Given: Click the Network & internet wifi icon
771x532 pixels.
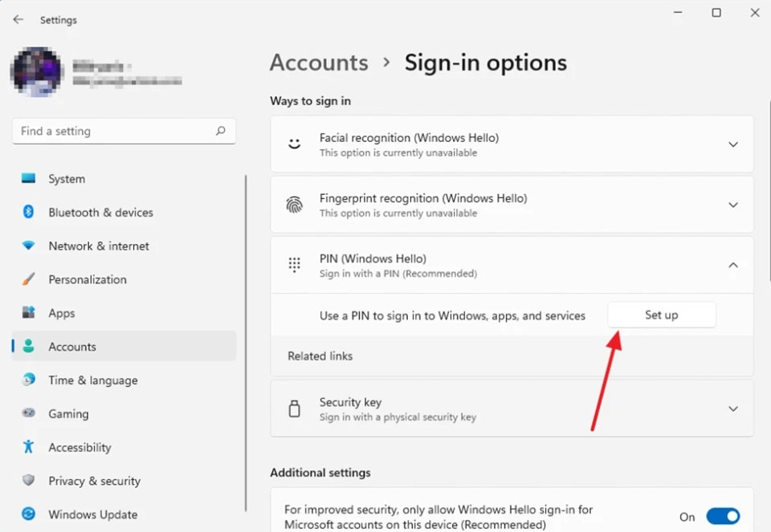Looking at the screenshot, I should [29, 246].
